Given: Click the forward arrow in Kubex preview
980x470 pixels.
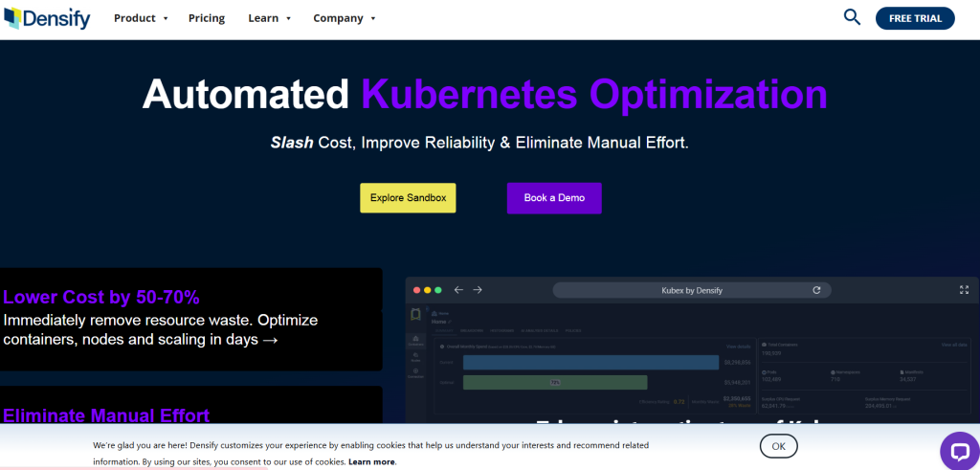Looking at the screenshot, I should tap(478, 290).
